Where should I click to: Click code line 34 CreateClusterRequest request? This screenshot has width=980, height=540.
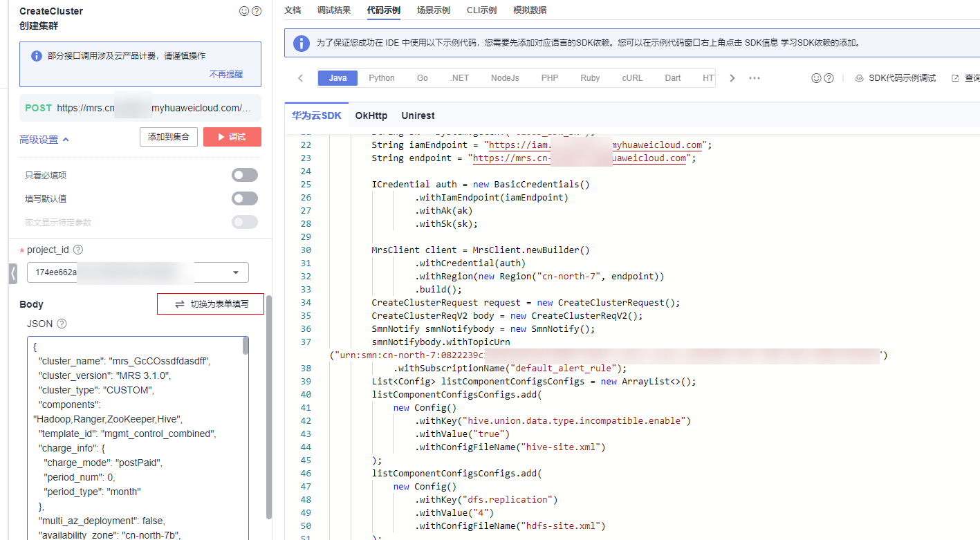coord(526,303)
